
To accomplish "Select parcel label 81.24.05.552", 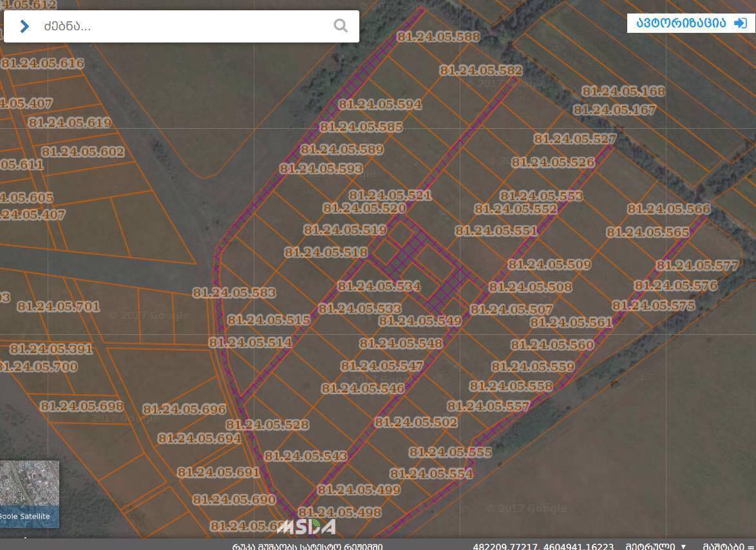I will pyautogui.click(x=515, y=209).
